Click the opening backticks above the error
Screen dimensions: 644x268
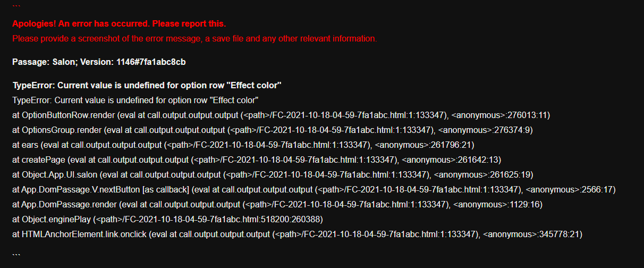(16, 4)
